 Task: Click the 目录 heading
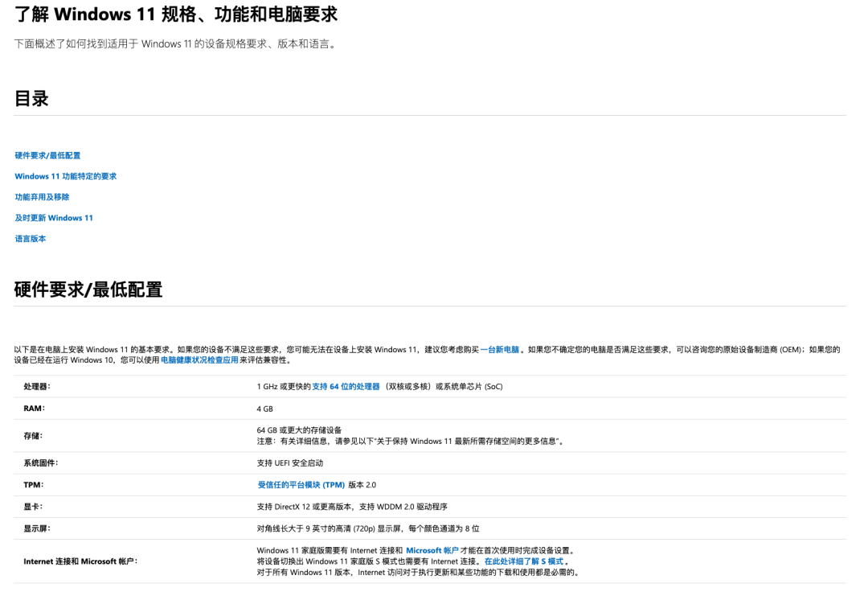(x=31, y=99)
